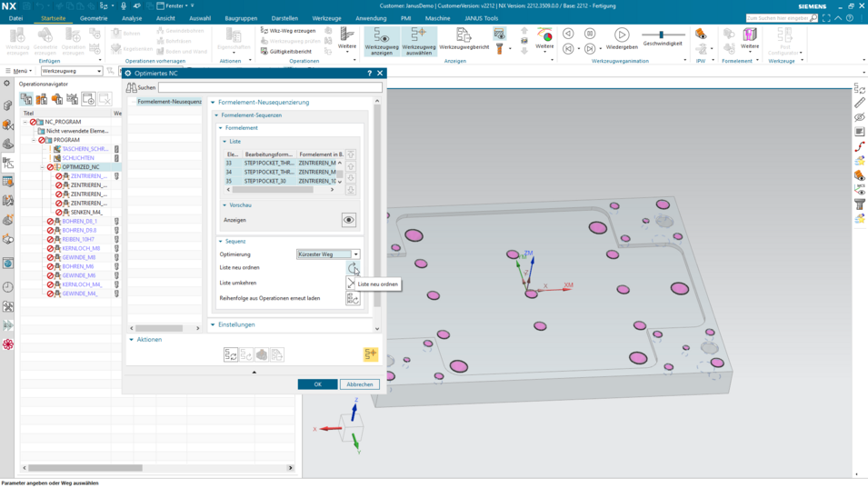
Task: Click the Liste umkehren icon
Action: click(x=351, y=283)
